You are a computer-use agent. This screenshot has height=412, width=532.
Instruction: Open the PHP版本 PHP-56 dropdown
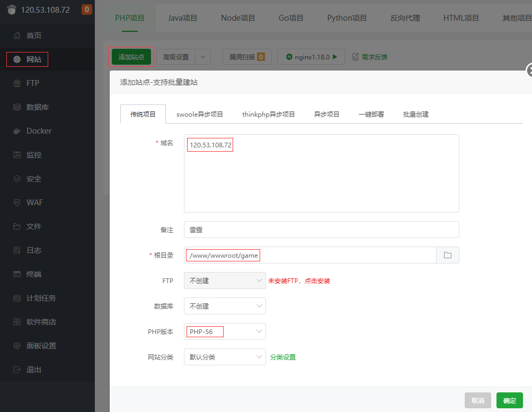point(224,331)
